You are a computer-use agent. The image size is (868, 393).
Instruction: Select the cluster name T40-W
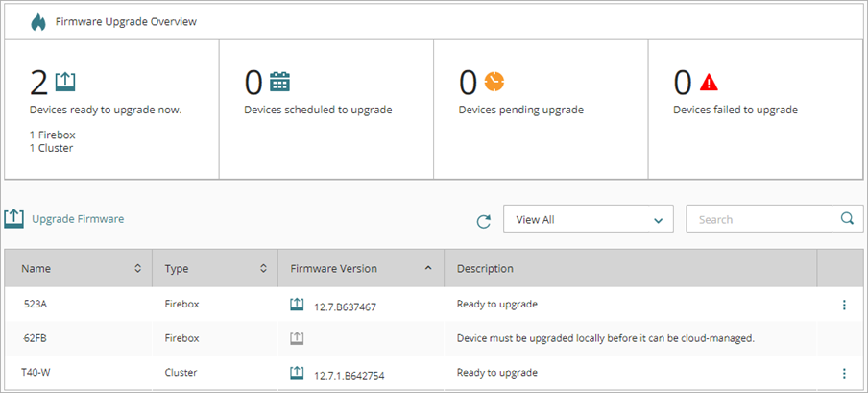point(36,373)
